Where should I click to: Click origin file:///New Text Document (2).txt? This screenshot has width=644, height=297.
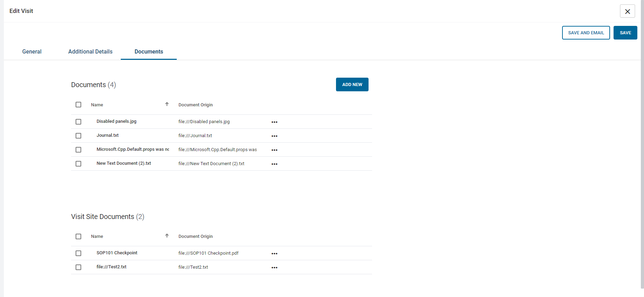click(x=211, y=164)
